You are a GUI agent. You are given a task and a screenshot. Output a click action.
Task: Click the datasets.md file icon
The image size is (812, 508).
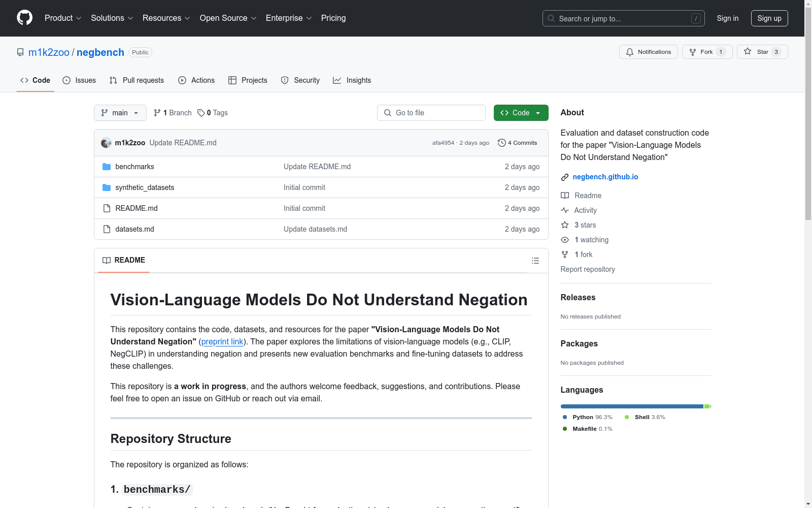107,229
